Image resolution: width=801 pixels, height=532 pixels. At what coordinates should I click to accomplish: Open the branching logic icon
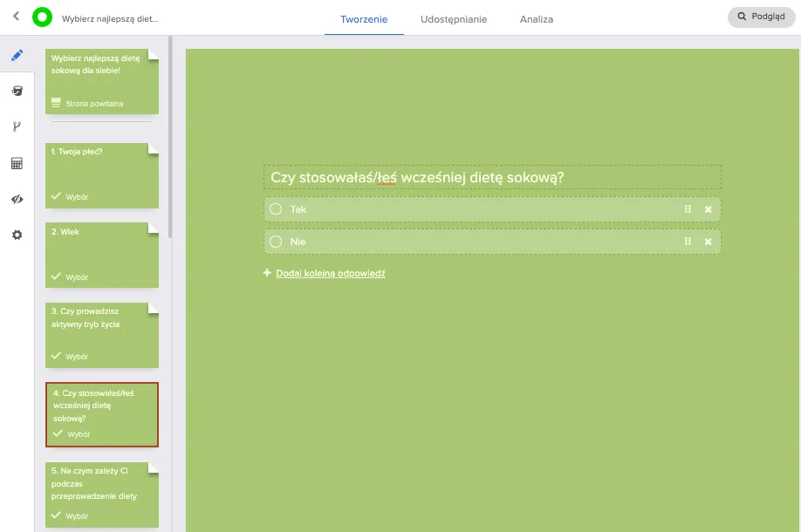pos(17,126)
